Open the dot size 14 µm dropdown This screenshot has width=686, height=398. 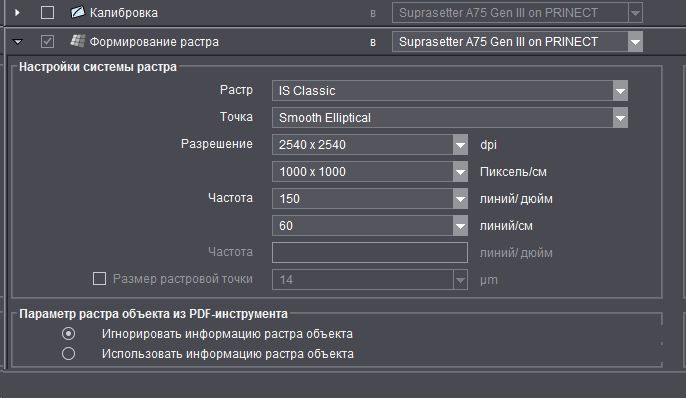point(460,280)
